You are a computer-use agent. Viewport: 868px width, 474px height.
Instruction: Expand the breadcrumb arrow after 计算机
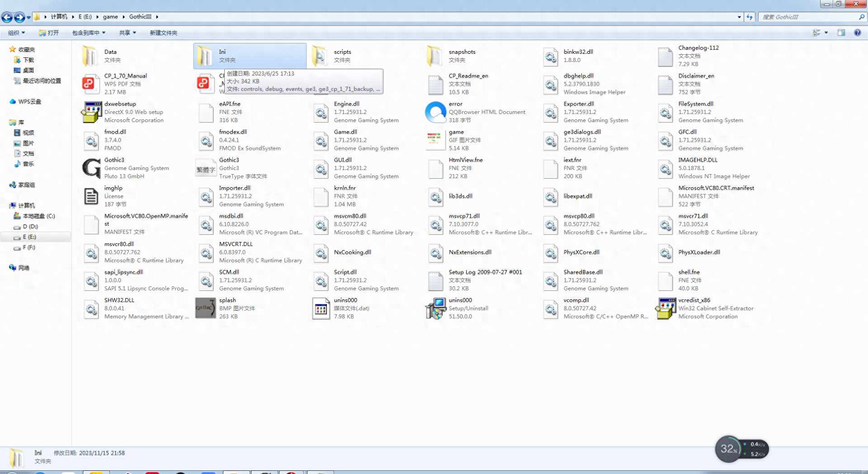click(73, 17)
